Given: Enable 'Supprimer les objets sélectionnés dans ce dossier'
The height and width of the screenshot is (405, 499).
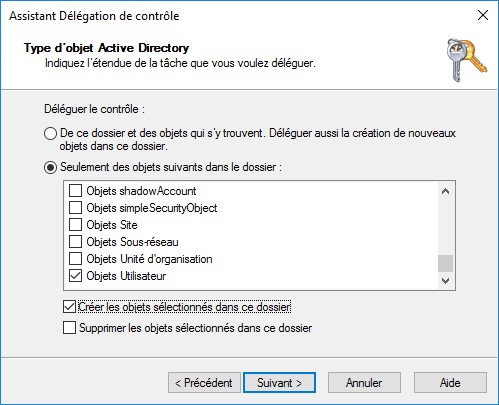Looking at the screenshot, I should tap(69, 328).
